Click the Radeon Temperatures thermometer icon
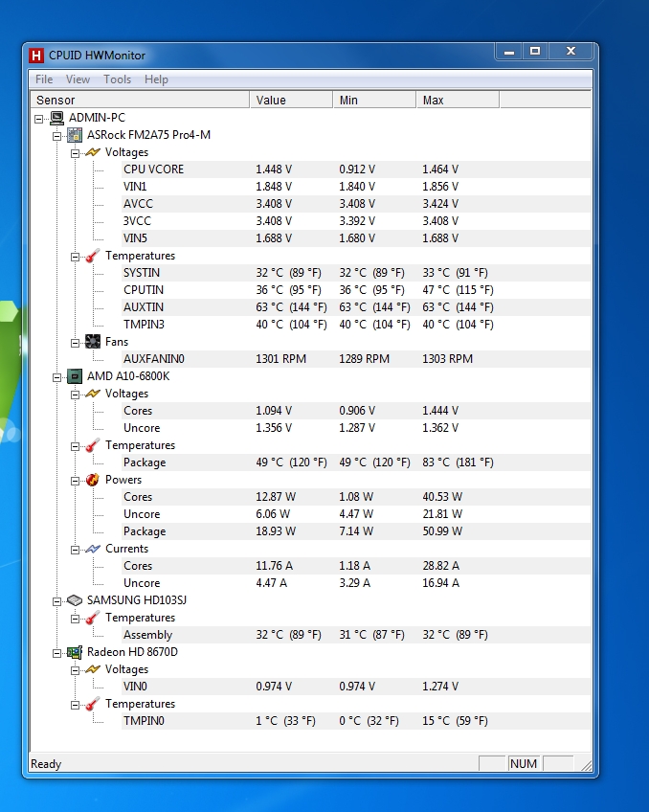The width and height of the screenshot is (649, 812). click(x=93, y=705)
